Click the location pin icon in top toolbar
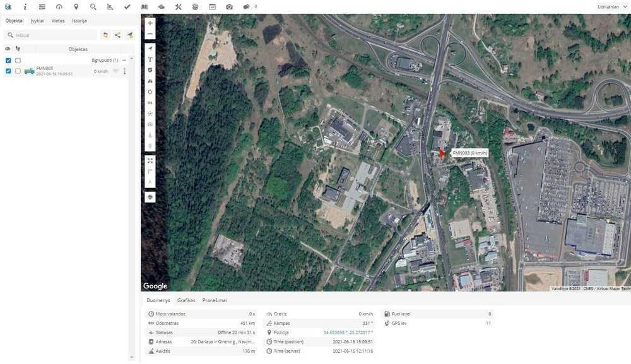The image size is (631, 364). click(x=76, y=7)
